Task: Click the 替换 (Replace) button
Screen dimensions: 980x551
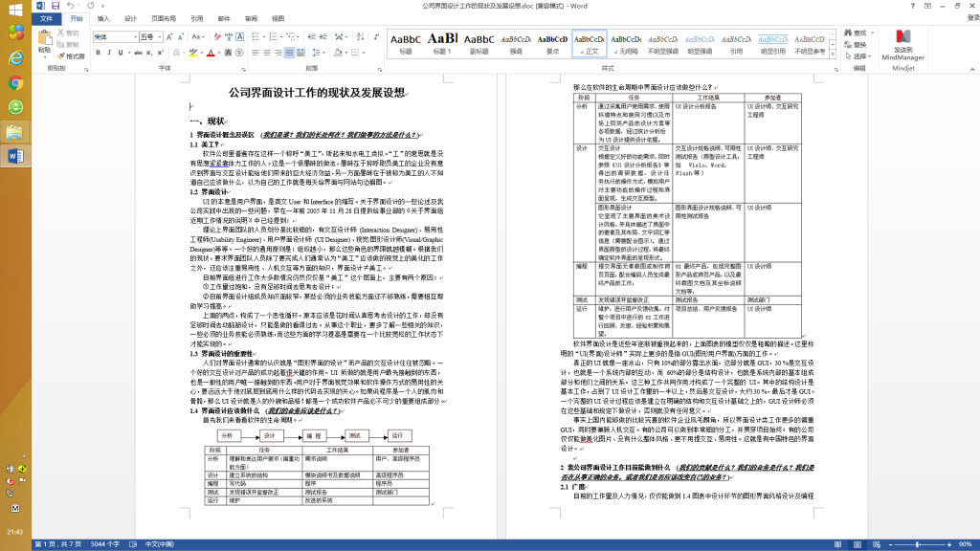Action: (x=857, y=45)
